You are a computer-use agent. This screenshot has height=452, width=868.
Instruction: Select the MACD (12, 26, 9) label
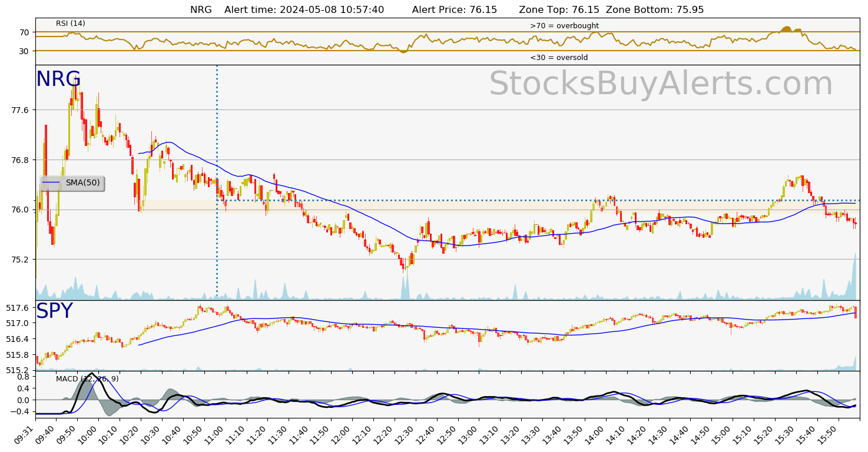[87, 378]
